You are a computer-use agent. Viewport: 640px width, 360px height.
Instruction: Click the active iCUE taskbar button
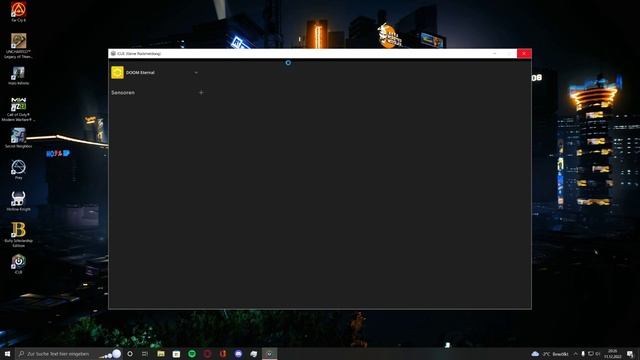[x=269, y=353]
